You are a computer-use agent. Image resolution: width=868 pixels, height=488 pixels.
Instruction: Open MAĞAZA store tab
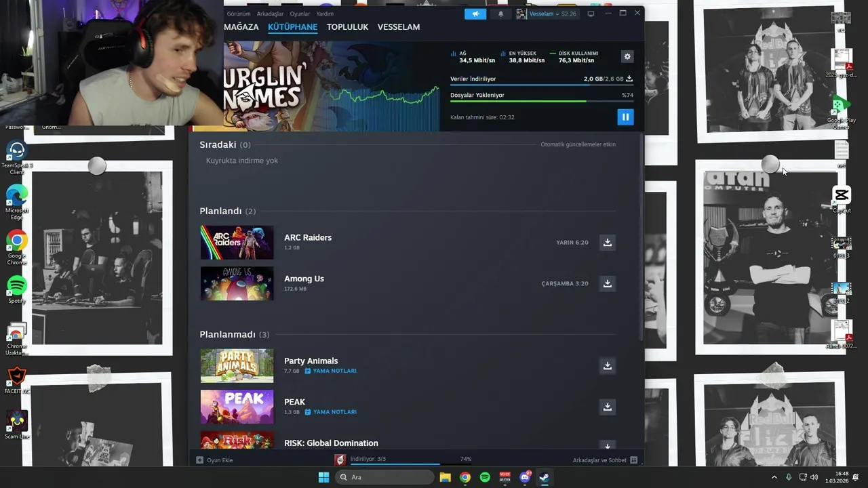[x=241, y=27]
